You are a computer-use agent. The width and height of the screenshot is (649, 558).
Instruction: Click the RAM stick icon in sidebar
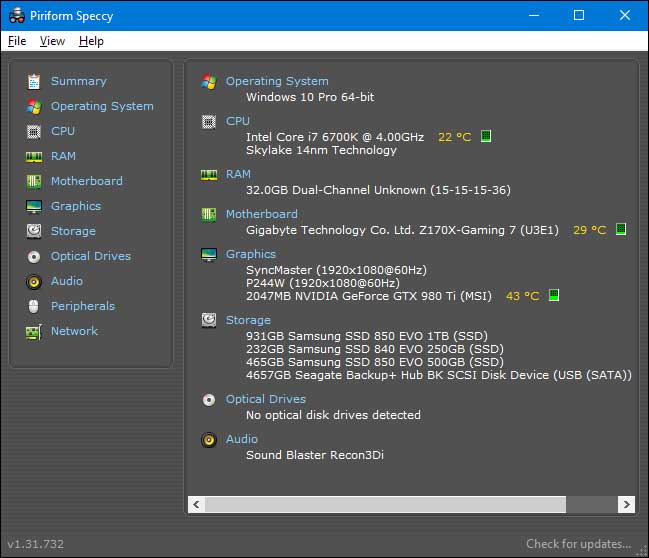(34, 156)
